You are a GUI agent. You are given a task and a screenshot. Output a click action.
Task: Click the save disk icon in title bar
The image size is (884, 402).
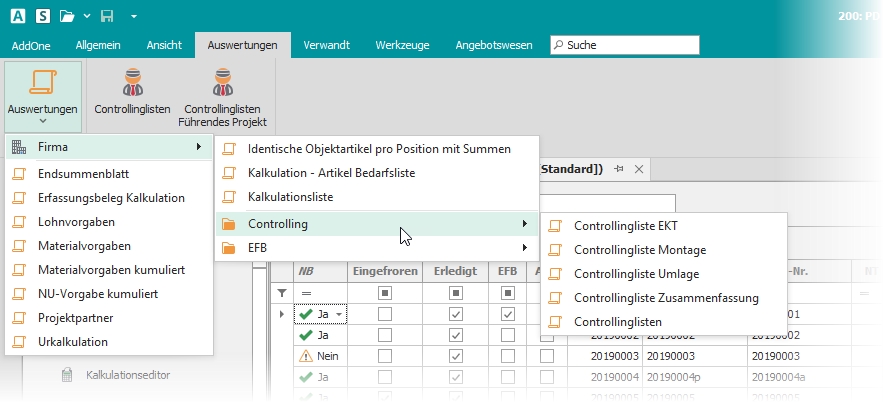tap(107, 16)
